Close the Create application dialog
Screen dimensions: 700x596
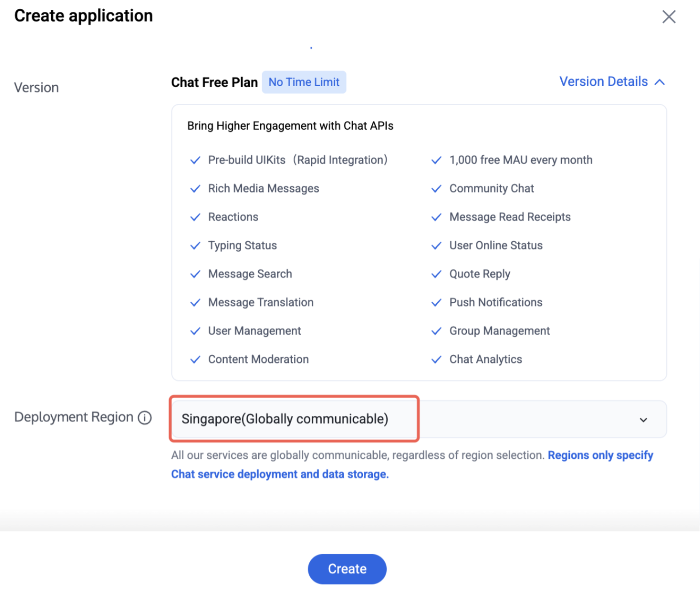tap(669, 17)
